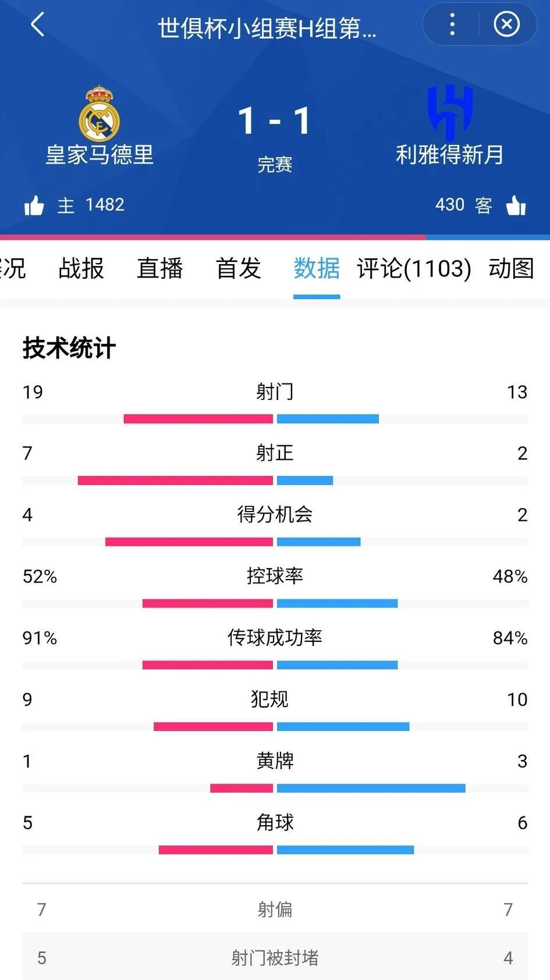Tap the back arrow icon
Image resolution: width=550 pixels, height=980 pixels.
click(x=37, y=25)
